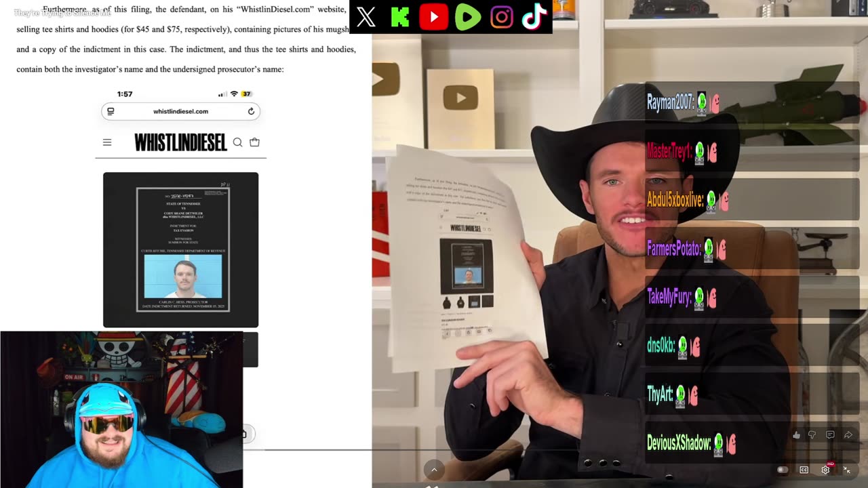868x488 pixels.
Task: Click the video title text in the corner
Action: (62, 13)
